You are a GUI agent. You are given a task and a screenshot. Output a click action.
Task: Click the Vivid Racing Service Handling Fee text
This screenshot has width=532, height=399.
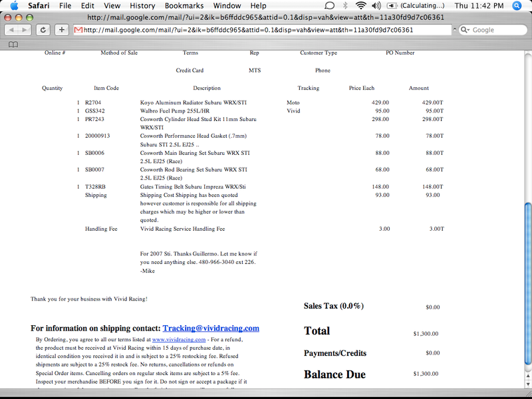182,229
